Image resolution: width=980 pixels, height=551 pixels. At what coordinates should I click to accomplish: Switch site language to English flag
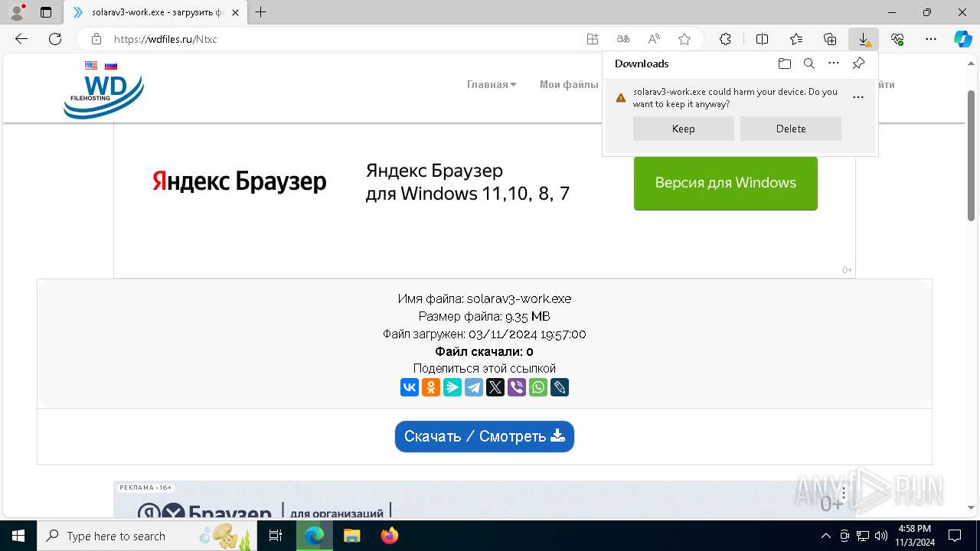(x=91, y=66)
